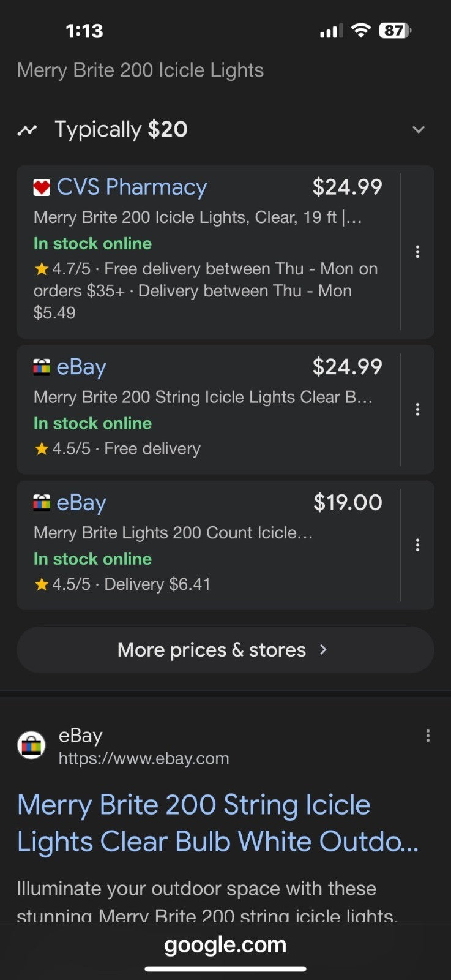
Task: Tap the $19.00 price on eBay listing
Action: (x=348, y=503)
